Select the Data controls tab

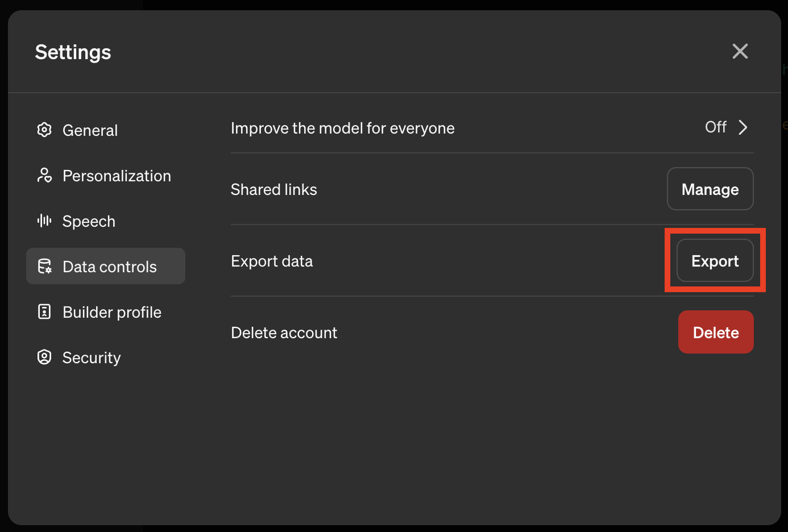click(x=106, y=266)
